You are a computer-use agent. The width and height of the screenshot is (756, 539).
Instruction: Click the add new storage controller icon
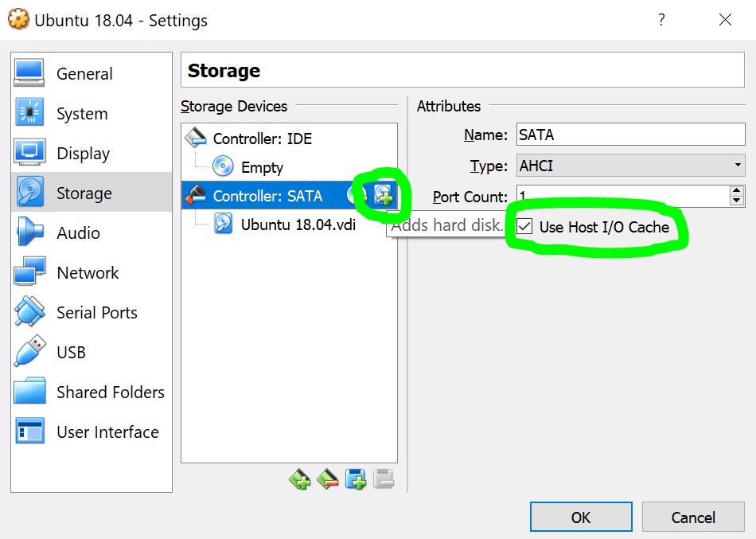300,479
